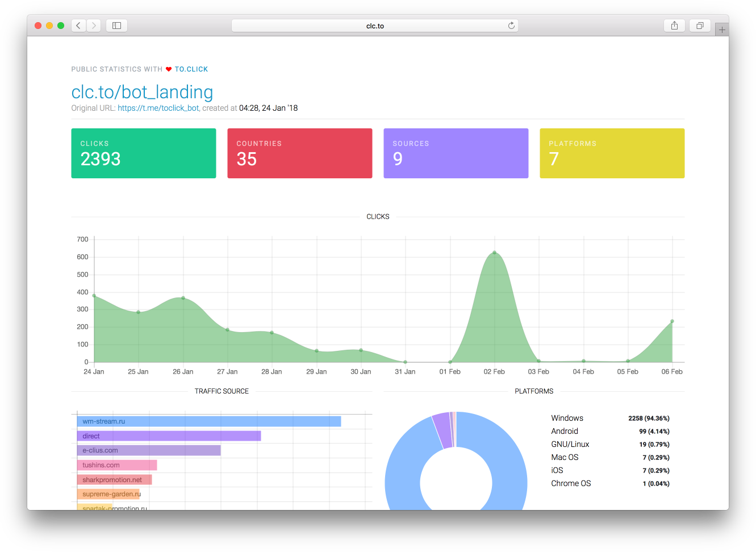Open the original URL https://t.me/toclick_bot
Screen dimensions: 756x552
158,108
